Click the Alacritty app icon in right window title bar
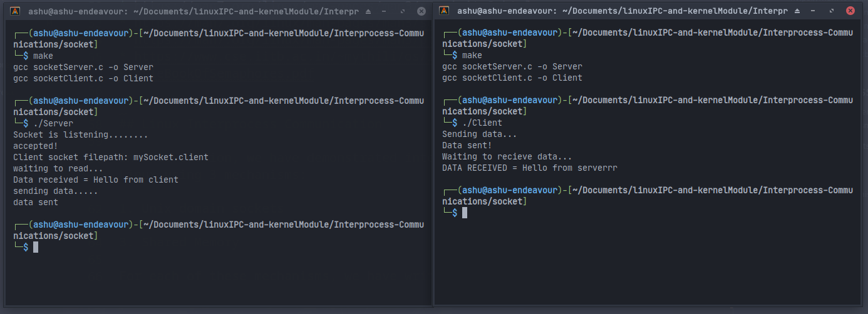Viewport: 868px width, 314px height. point(444,11)
